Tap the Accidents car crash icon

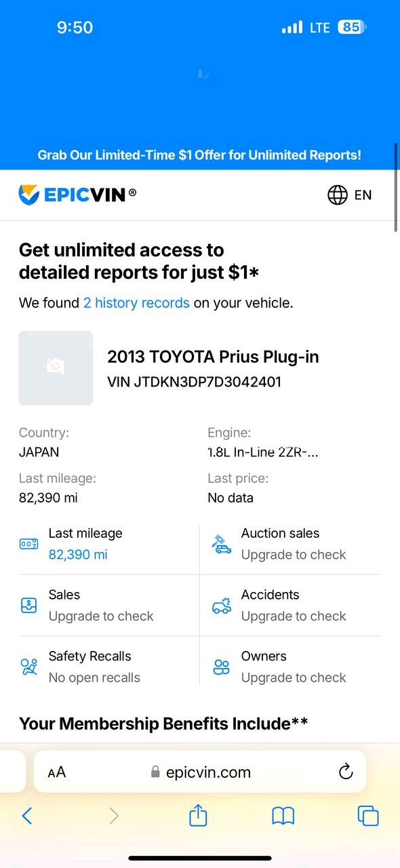[222, 605]
